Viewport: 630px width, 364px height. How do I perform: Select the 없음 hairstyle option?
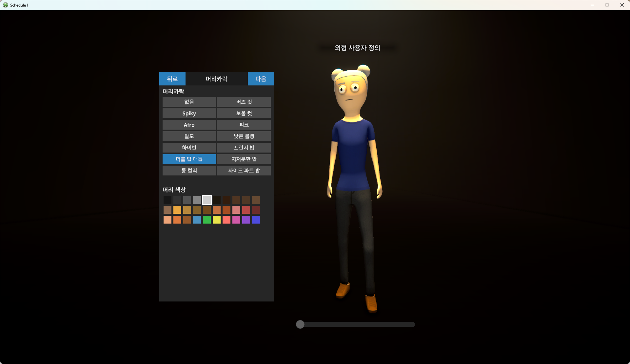click(189, 102)
